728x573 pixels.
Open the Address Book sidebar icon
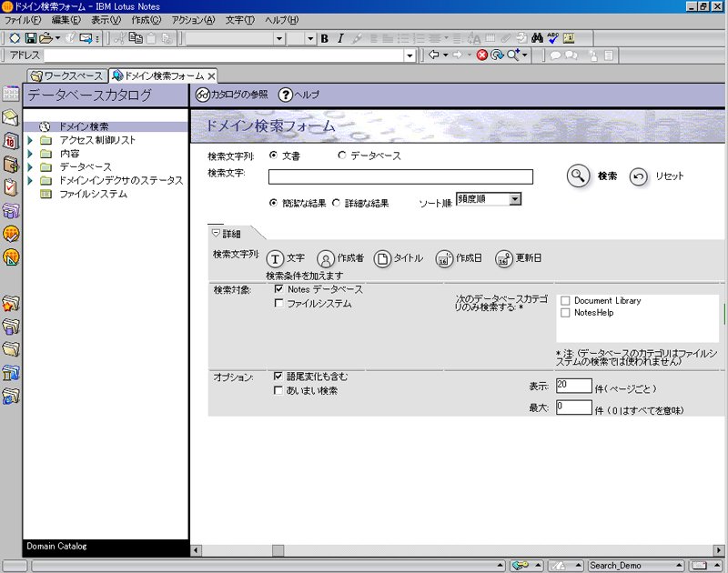coord(11,165)
